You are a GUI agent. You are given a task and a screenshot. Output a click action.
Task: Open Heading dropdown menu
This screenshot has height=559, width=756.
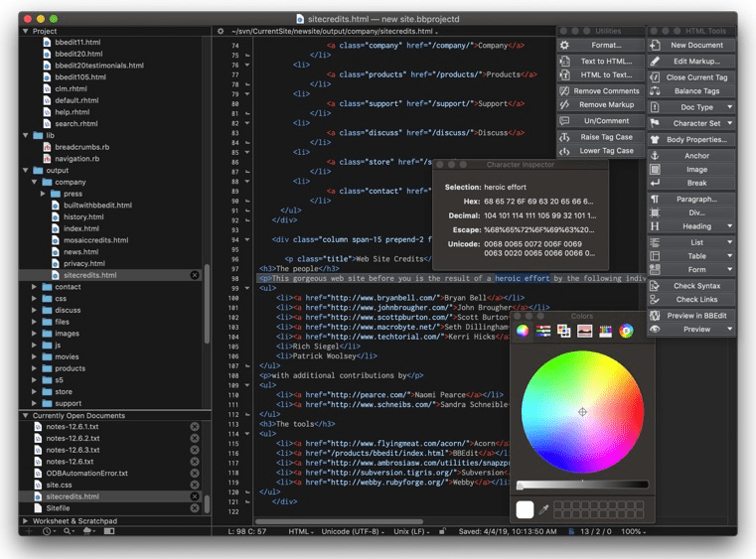691,226
